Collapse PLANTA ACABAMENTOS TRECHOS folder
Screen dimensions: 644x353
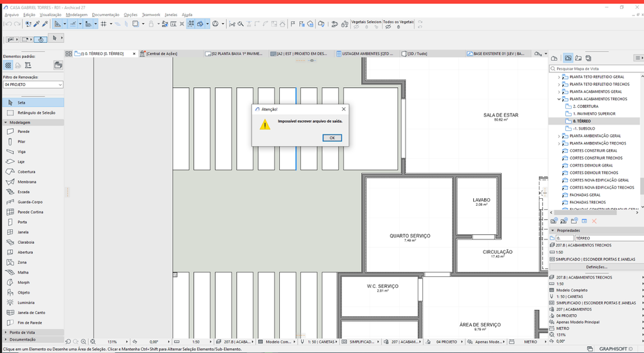(x=558, y=99)
